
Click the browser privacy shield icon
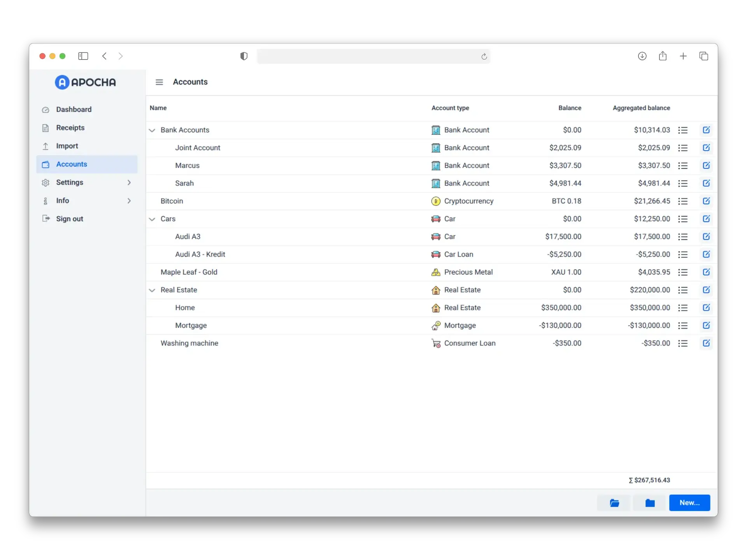click(244, 56)
